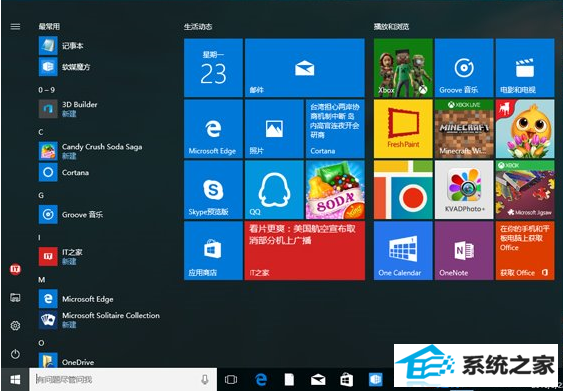Open the calendar tile showing 23

(213, 68)
